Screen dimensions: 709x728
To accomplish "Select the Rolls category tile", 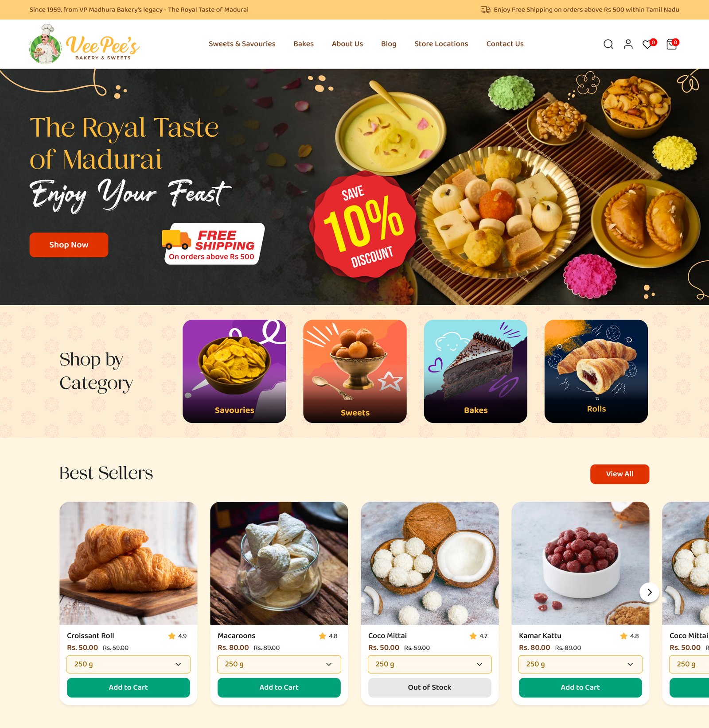I will [x=596, y=371].
